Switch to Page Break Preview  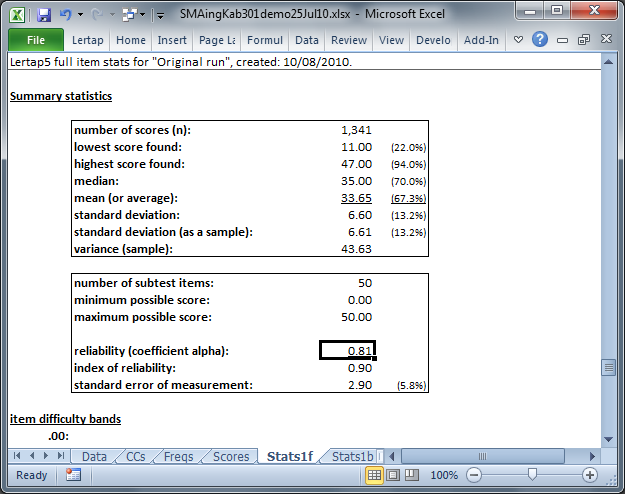pyautogui.click(x=411, y=475)
